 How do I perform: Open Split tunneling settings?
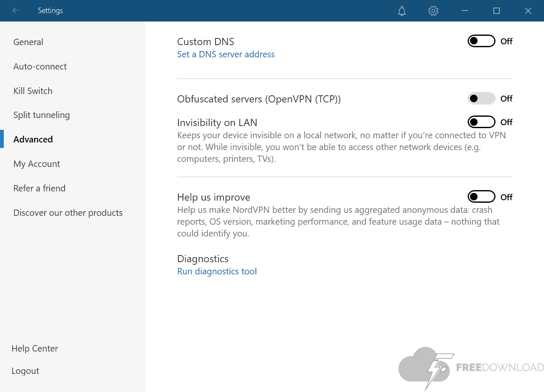point(41,115)
